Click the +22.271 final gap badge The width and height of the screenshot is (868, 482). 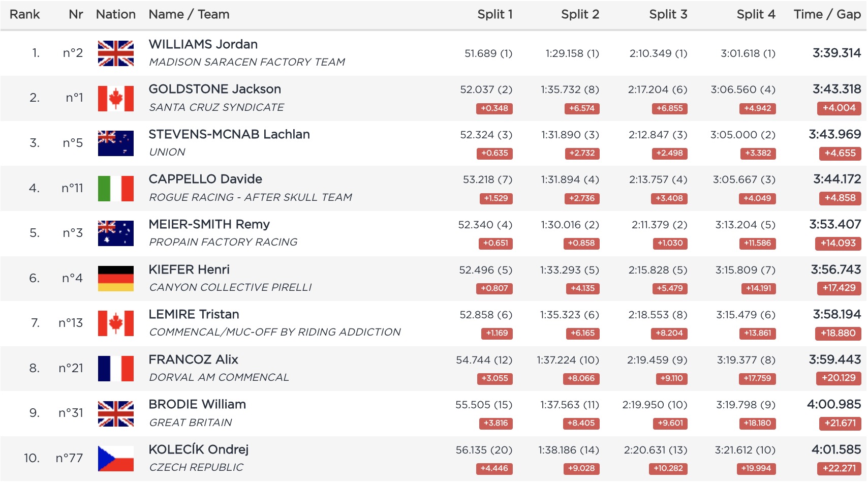(840, 468)
